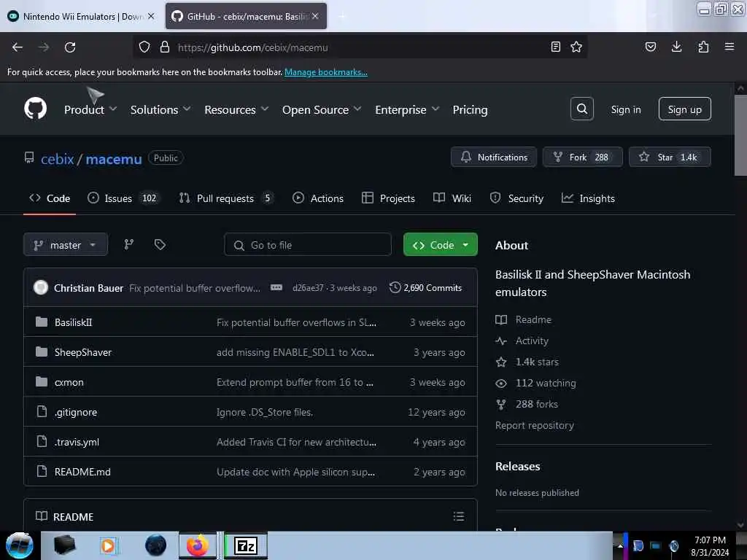The width and height of the screenshot is (747, 560).
Task: Bookmark this page with the star icon
Action: click(576, 47)
